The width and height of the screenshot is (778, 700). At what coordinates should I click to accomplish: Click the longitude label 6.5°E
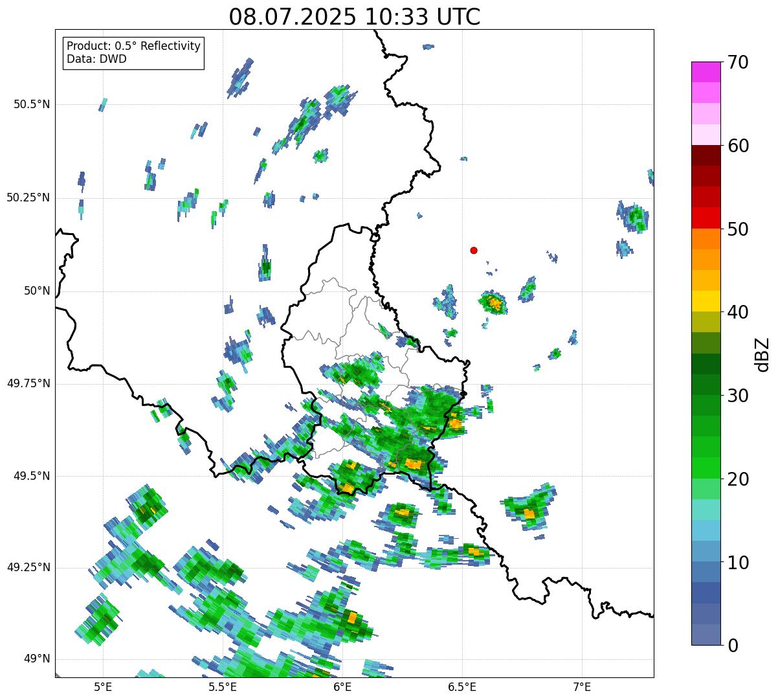(x=462, y=687)
